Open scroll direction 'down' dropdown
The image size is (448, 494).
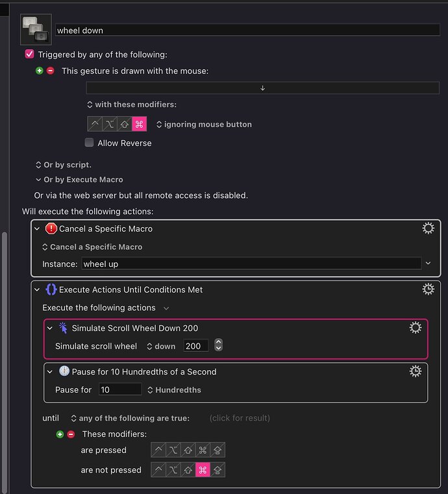(162, 346)
